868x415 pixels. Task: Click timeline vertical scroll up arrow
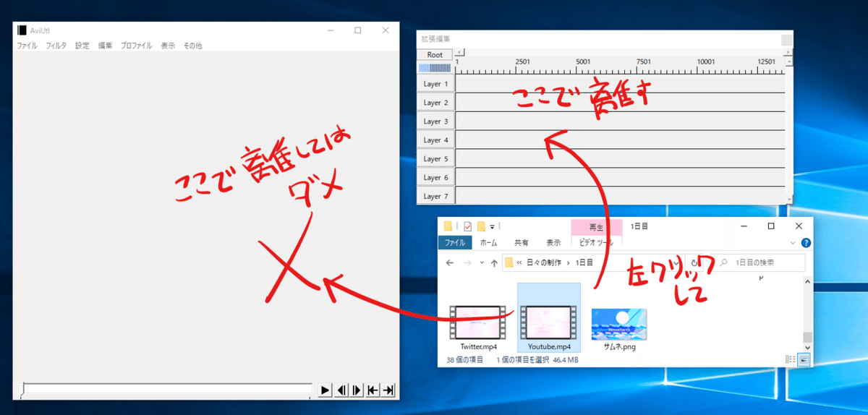[788, 62]
